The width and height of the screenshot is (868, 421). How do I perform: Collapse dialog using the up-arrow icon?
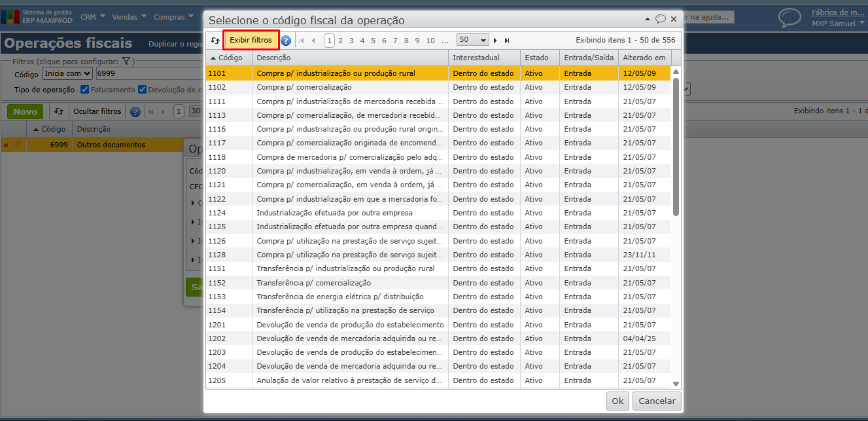[648, 19]
